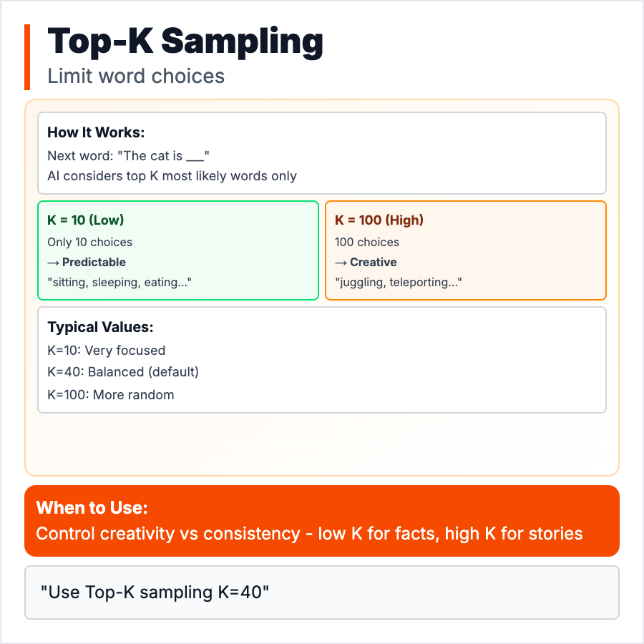Select the "Limit word choices" subtitle
This screenshot has height=644, width=644.
136,76
